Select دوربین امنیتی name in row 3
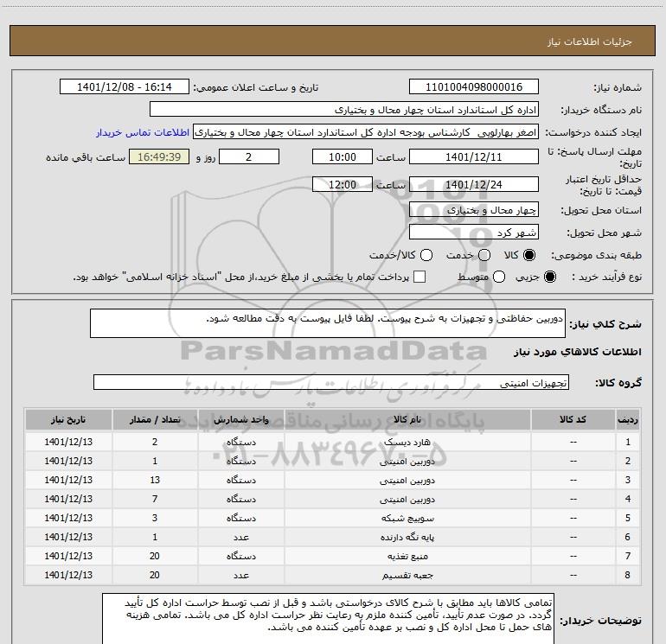 407,480
